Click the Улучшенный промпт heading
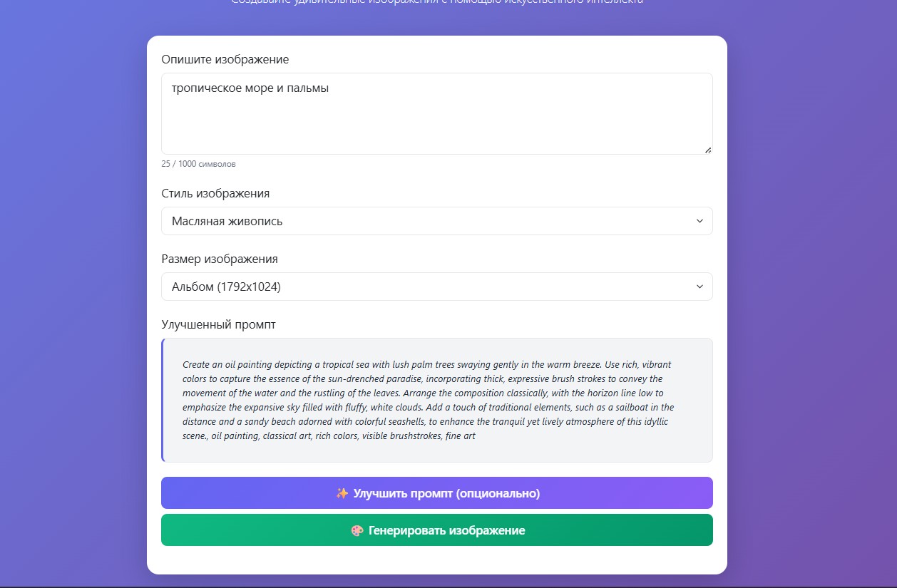 pos(218,324)
